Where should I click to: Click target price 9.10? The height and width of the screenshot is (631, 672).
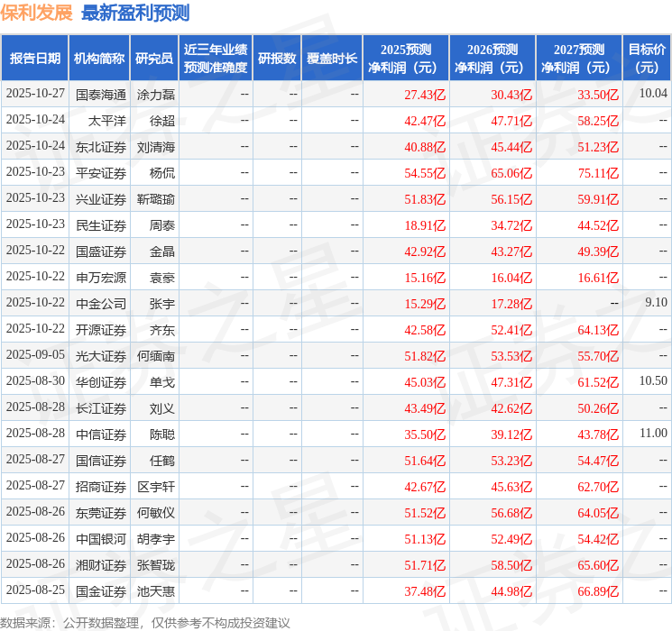(656, 302)
